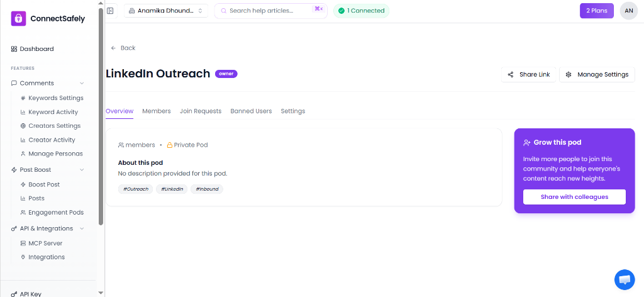Click the Comments speech bubble icon

coord(14,83)
